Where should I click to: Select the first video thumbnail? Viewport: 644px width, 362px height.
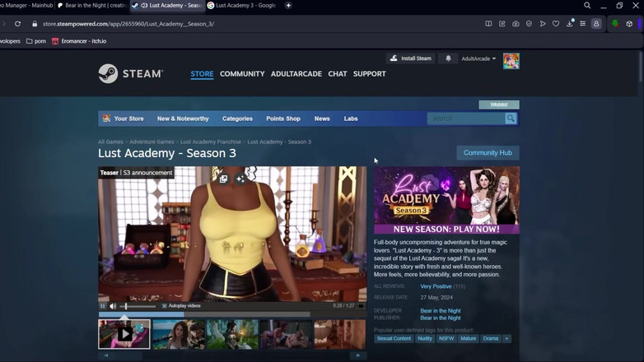[x=124, y=334]
